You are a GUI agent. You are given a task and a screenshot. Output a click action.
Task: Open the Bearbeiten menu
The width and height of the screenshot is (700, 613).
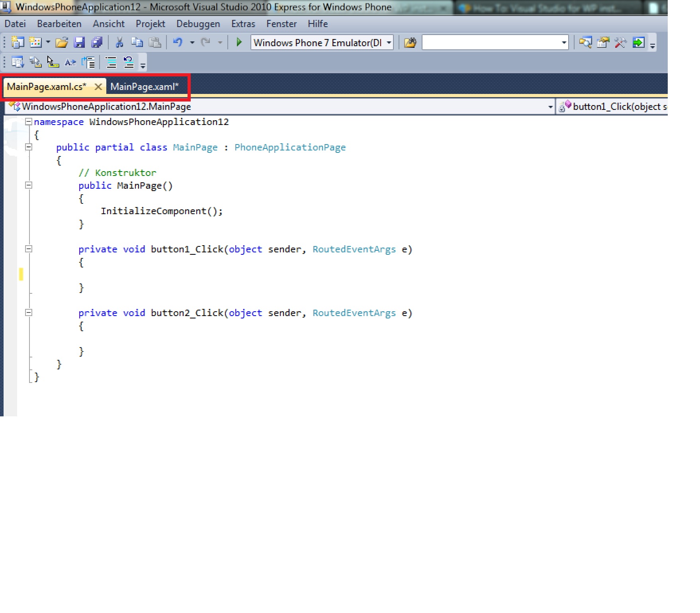click(59, 24)
